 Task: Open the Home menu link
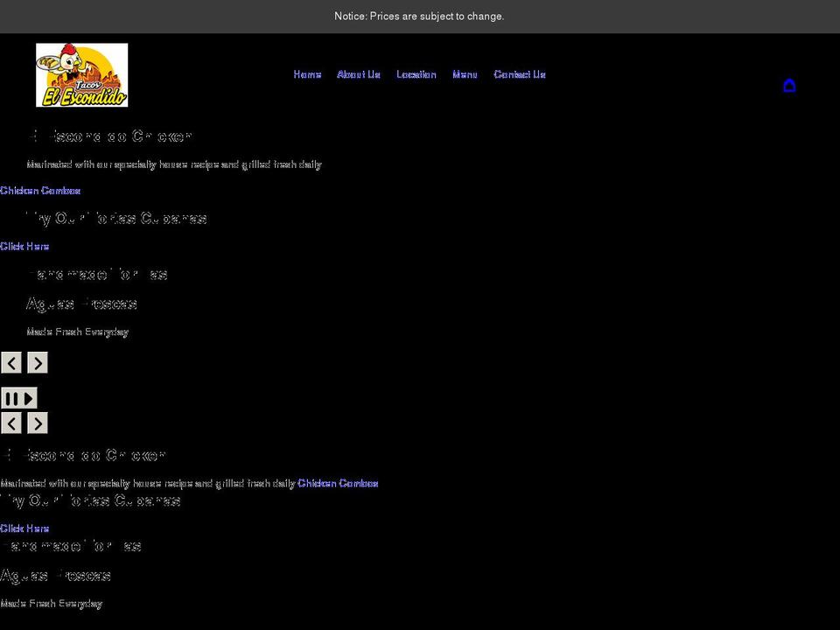[307, 74]
